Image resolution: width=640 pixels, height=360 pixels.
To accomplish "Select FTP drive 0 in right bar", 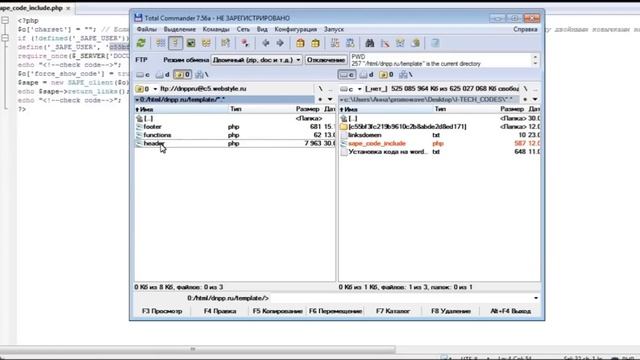I will (x=386, y=75).
